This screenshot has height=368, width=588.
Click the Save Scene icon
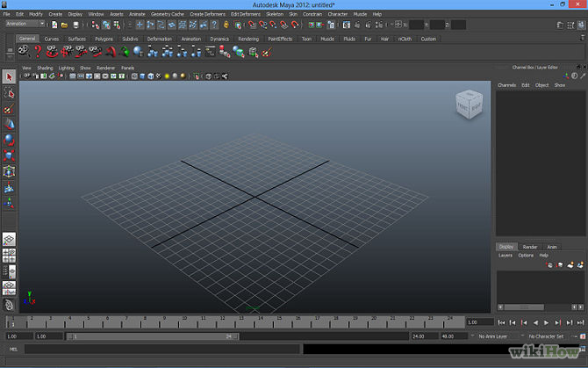(75, 25)
